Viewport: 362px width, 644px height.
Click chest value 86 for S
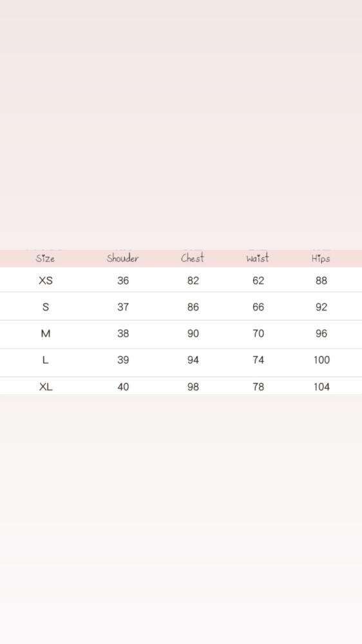pyautogui.click(x=193, y=307)
